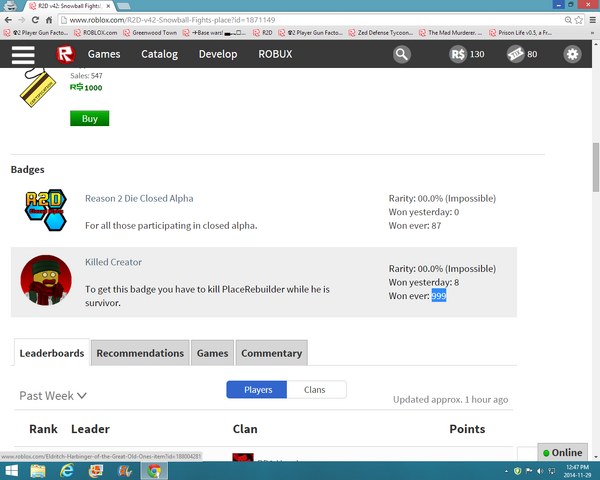Select the Leaderboards tab
Viewport: 600px width, 480px height.
(52, 353)
